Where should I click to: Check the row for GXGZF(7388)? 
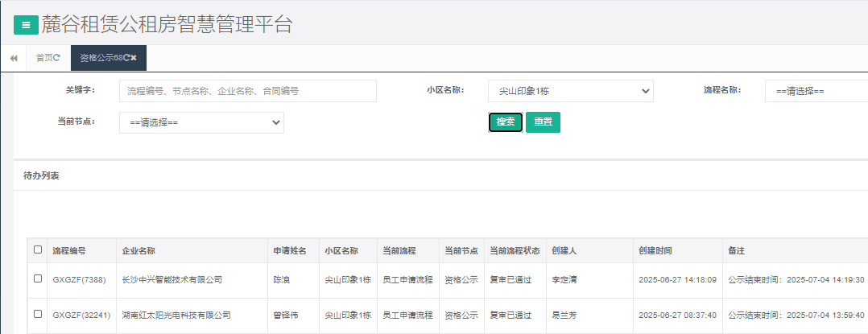click(x=38, y=279)
